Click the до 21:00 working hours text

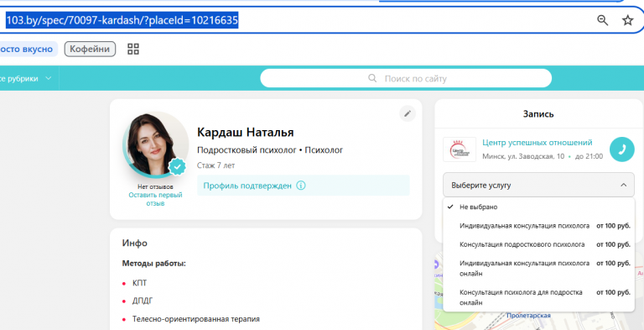[x=589, y=156]
